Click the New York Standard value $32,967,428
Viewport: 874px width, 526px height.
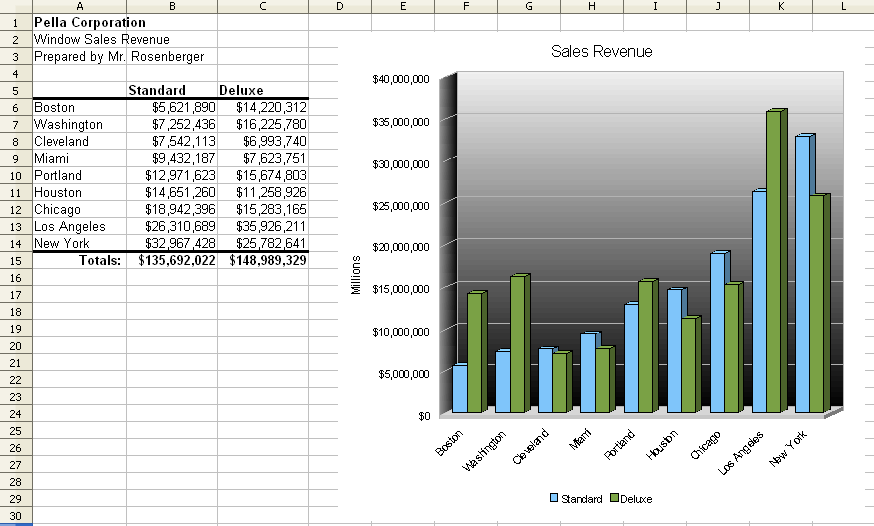click(172, 243)
